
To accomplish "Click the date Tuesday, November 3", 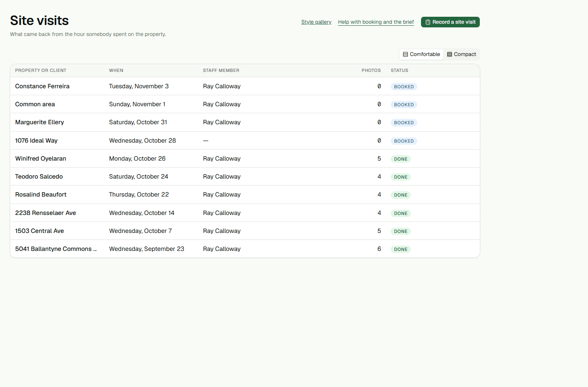I will click(x=139, y=86).
